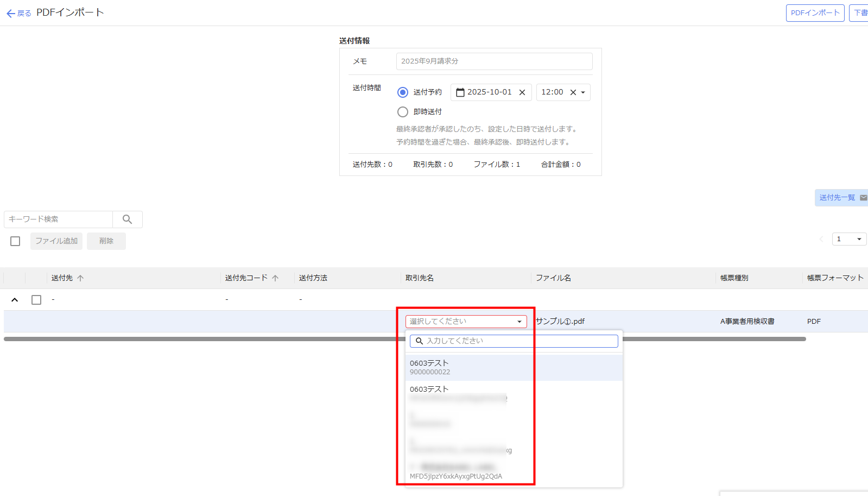This screenshot has height=496, width=868.
Task: Clear the 12:00 time with X icon
Action: 573,92
